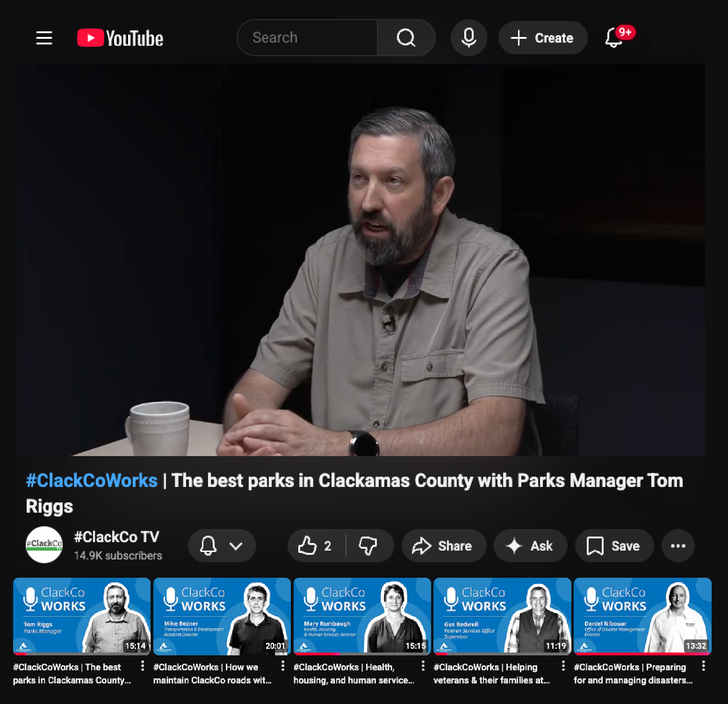Open the search magnifier
Image resolution: width=728 pixels, height=704 pixels.
click(405, 38)
